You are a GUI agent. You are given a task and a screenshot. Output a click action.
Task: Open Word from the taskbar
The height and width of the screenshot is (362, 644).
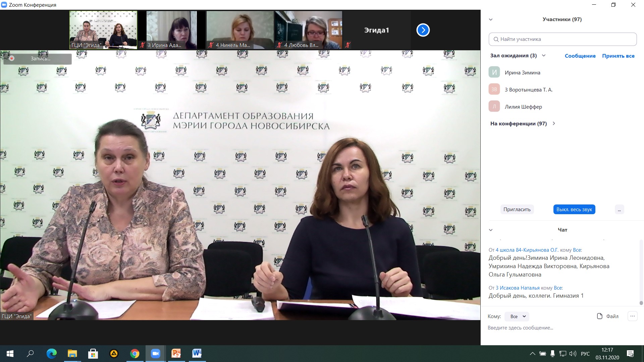[x=197, y=353]
